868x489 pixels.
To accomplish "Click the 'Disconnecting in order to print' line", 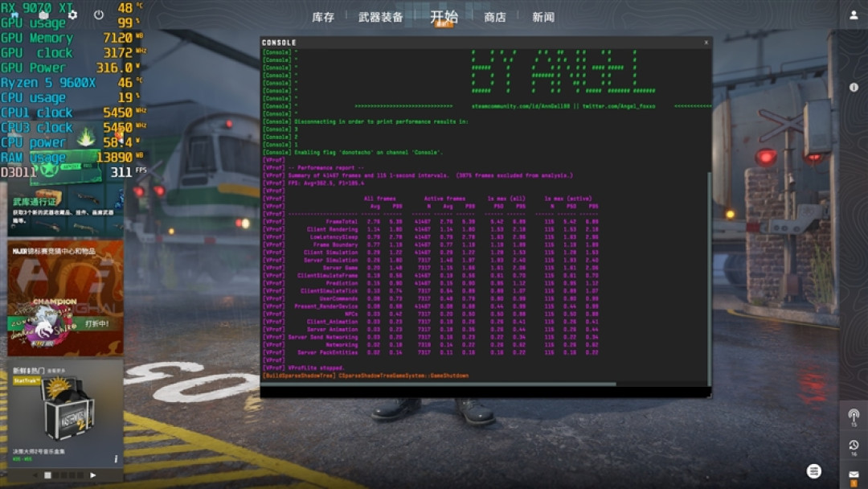I will tap(381, 121).
